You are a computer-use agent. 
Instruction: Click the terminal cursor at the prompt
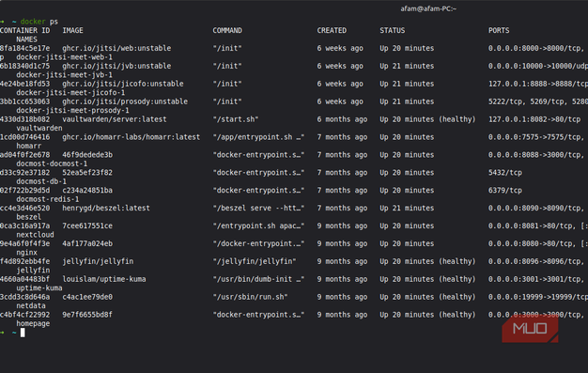point(23,333)
